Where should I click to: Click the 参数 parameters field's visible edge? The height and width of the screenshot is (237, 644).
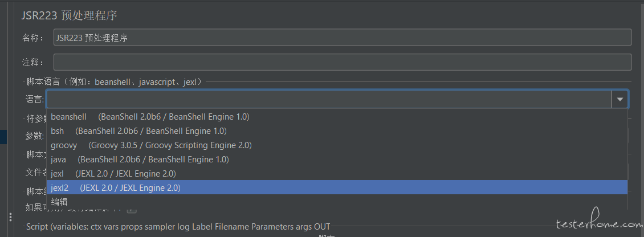point(630,135)
